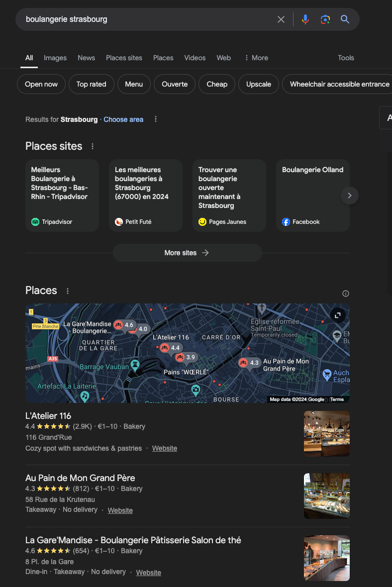The width and height of the screenshot is (392, 587).
Task: Switch to the Images tab
Action: click(55, 58)
